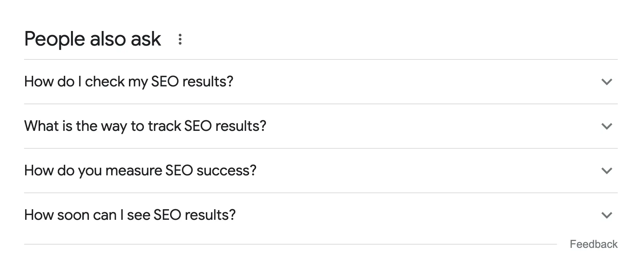Click the question text 'How do you measure SEO success?'
This screenshot has width=644, height=261.
[140, 171]
